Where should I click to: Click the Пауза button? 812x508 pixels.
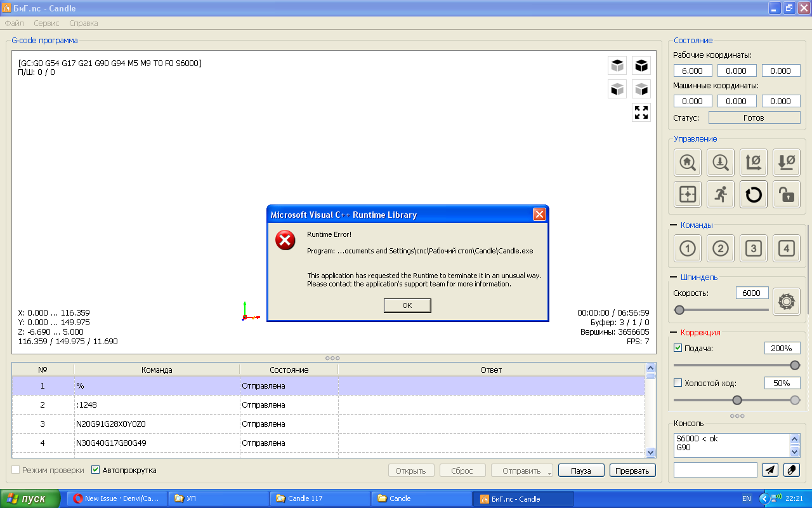coord(581,471)
